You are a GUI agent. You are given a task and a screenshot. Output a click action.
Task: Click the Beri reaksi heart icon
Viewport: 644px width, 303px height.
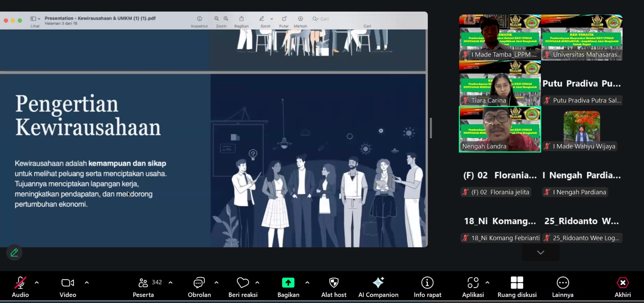pyautogui.click(x=243, y=283)
